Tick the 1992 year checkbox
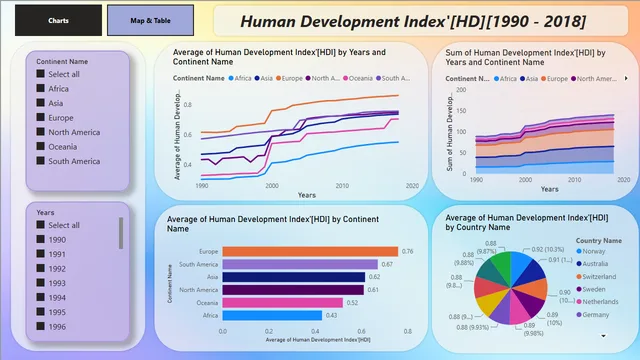 click(x=40, y=268)
